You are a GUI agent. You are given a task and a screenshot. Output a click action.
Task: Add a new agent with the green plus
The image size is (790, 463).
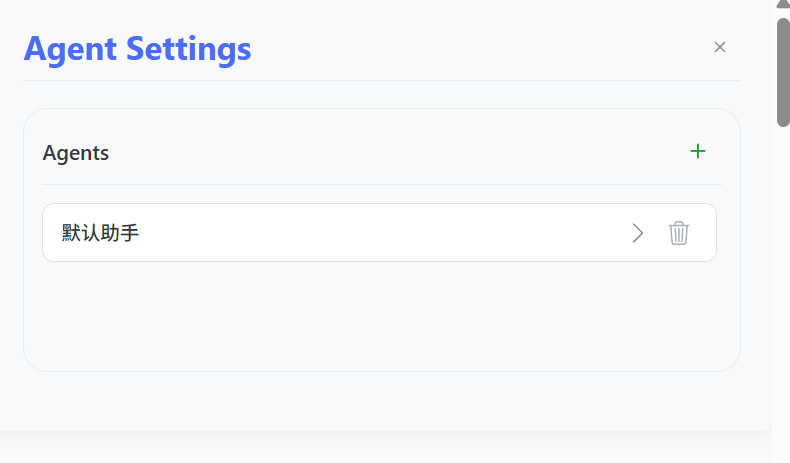697,151
